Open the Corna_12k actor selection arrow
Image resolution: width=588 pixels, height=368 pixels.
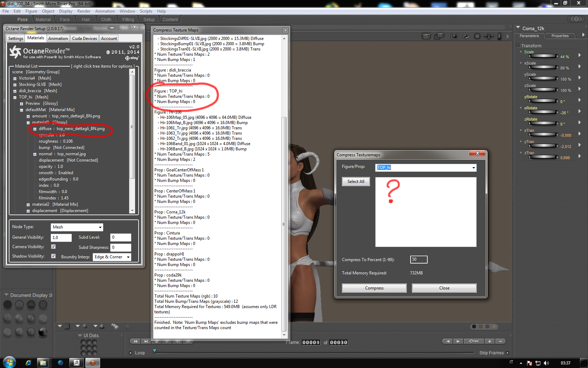(x=518, y=27)
